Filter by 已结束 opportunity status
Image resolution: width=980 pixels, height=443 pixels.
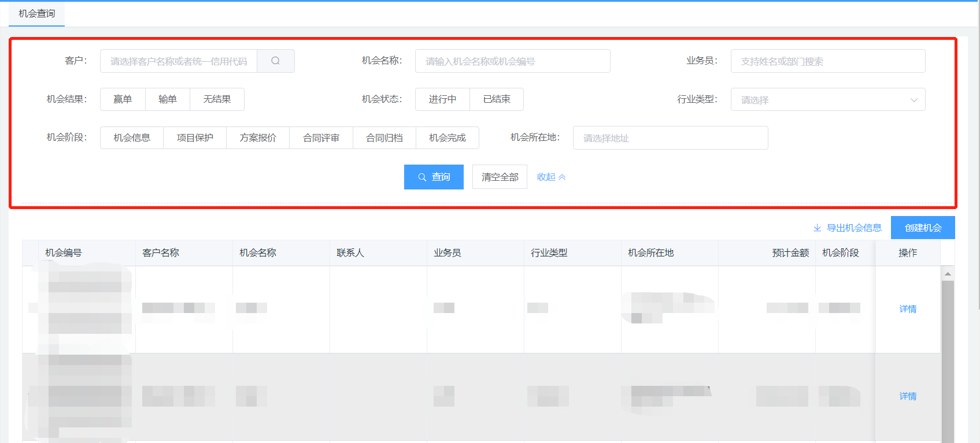497,99
